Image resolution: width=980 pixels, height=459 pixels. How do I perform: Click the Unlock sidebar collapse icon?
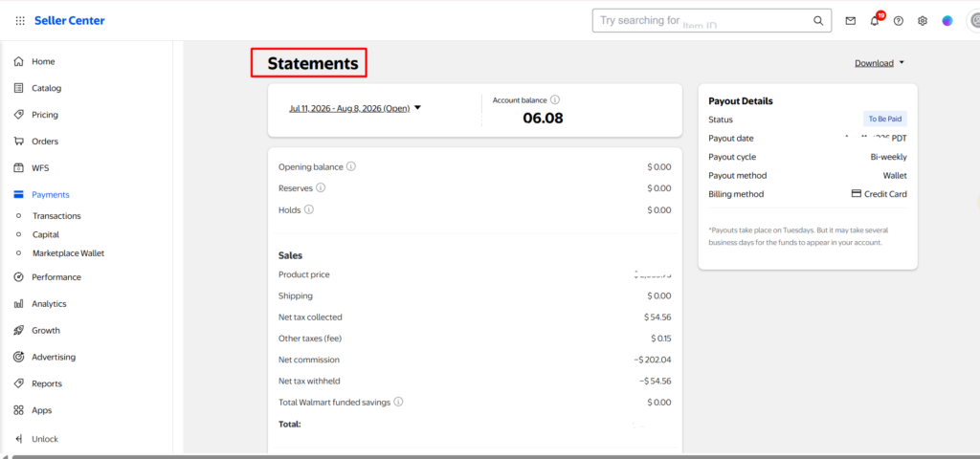(x=19, y=438)
